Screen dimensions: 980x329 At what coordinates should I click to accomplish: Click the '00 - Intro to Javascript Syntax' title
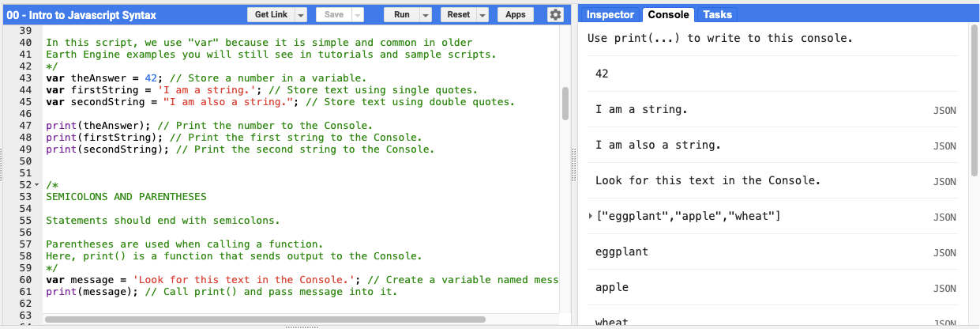[81, 15]
